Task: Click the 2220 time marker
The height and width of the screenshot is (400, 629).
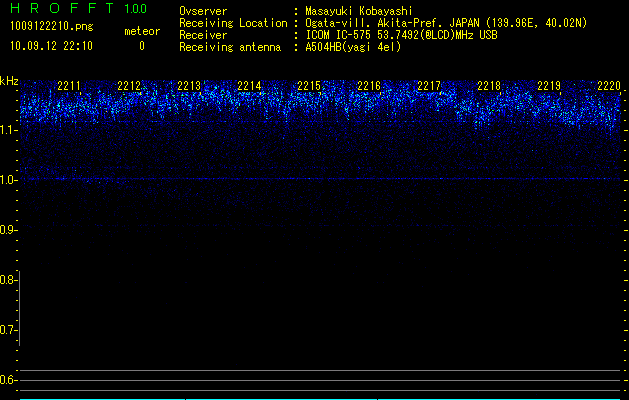Action: tap(609, 86)
